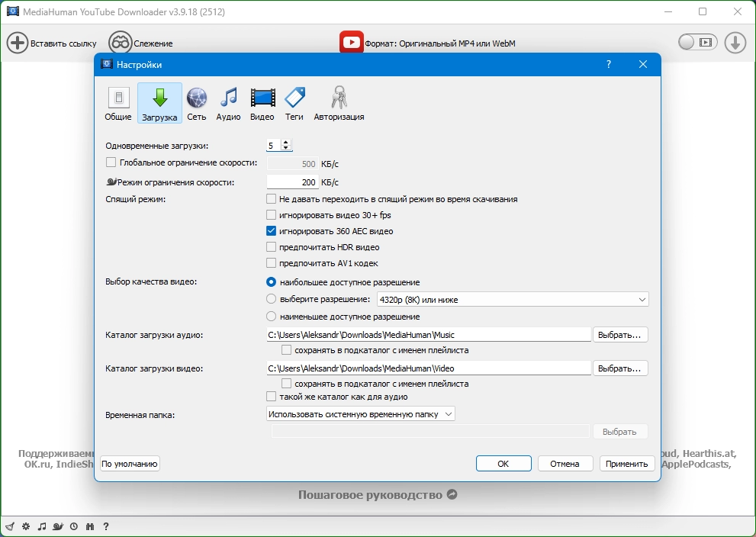Viewport: 756px width, 537px height.
Task: Select наименьшее доступное разрешение radio
Action: click(272, 317)
